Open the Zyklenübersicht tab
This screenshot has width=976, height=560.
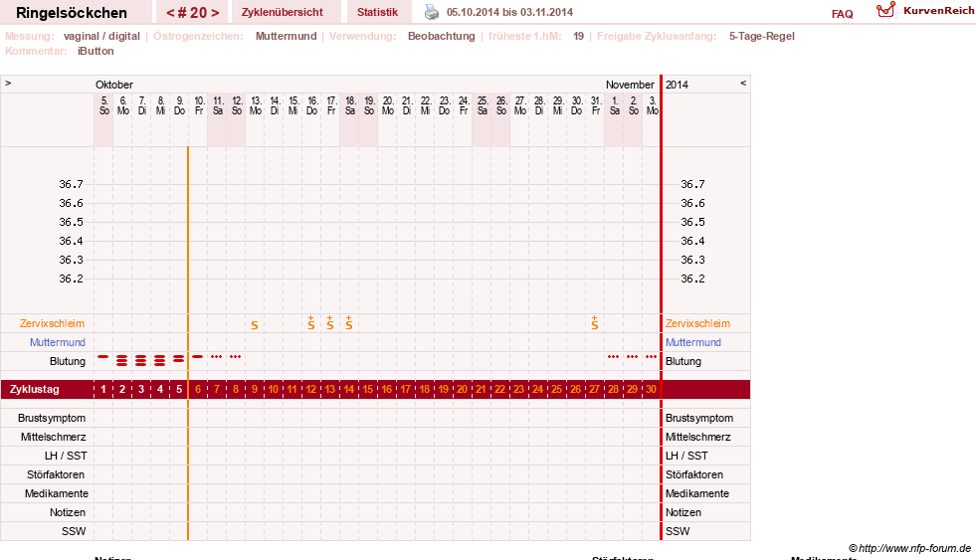point(282,12)
